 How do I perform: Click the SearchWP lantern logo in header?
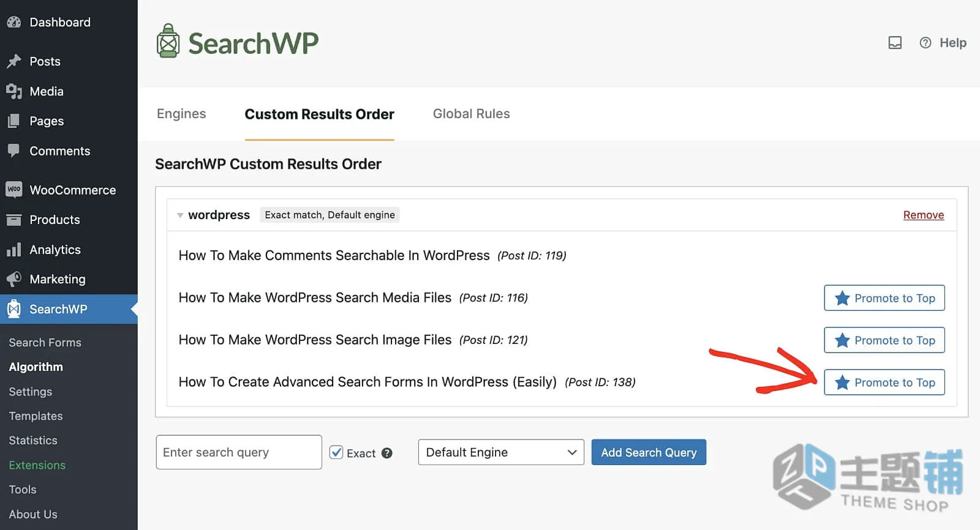(168, 41)
